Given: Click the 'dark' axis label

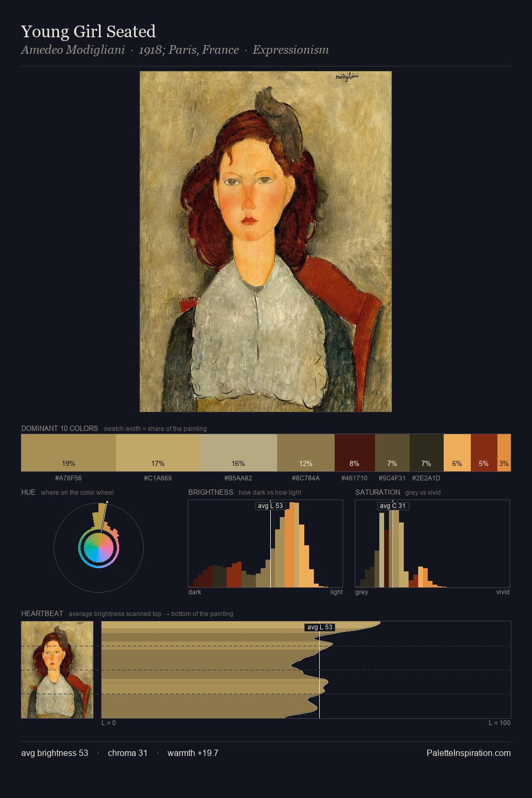Looking at the screenshot, I should [195, 592].
